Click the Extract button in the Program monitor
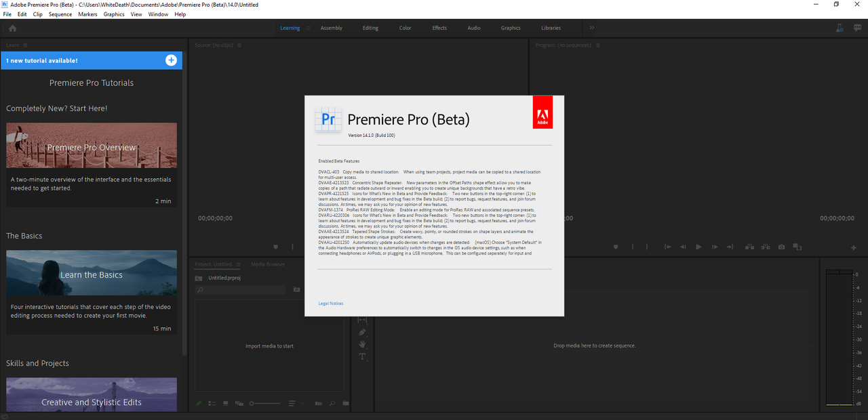The height and width of the screenshot is (420, 868). (x=766, y=247)
